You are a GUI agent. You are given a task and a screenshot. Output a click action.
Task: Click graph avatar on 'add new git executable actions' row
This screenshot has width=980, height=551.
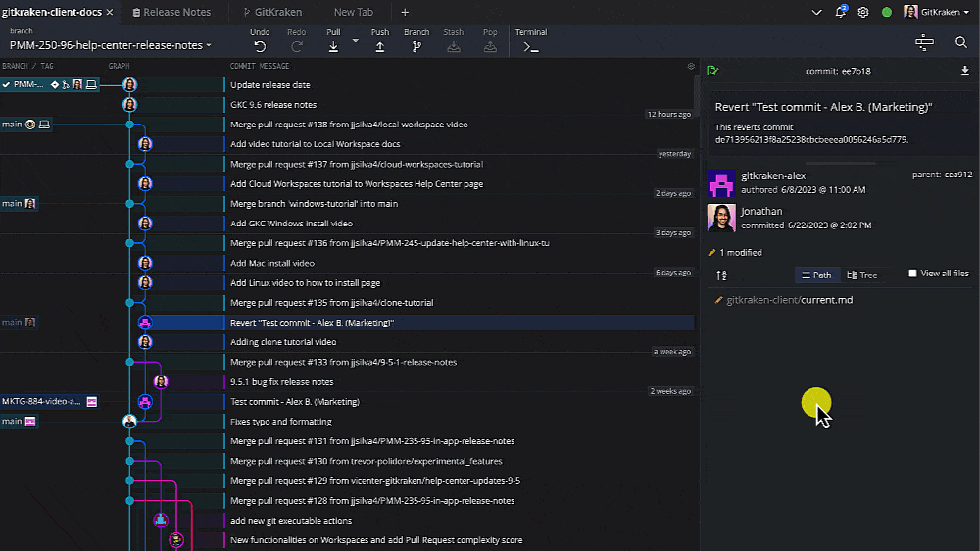(x=161, y=521)
